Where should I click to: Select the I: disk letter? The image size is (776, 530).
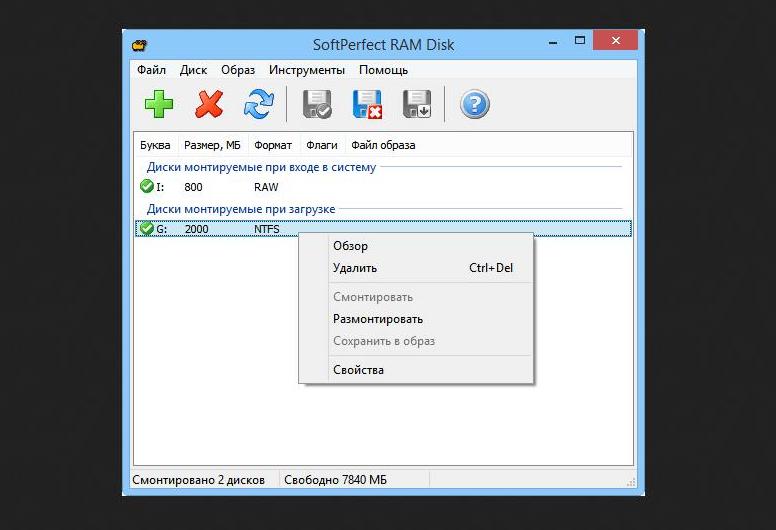(x=160, y=187)
